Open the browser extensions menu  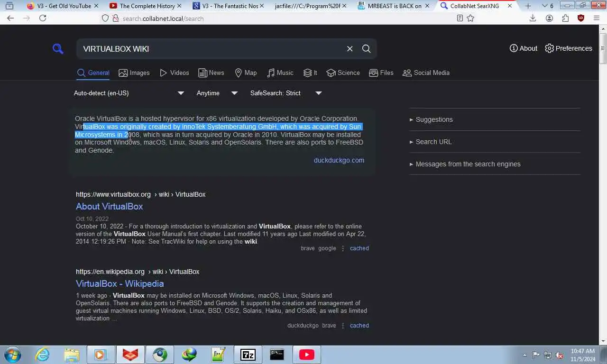point(565,18)
